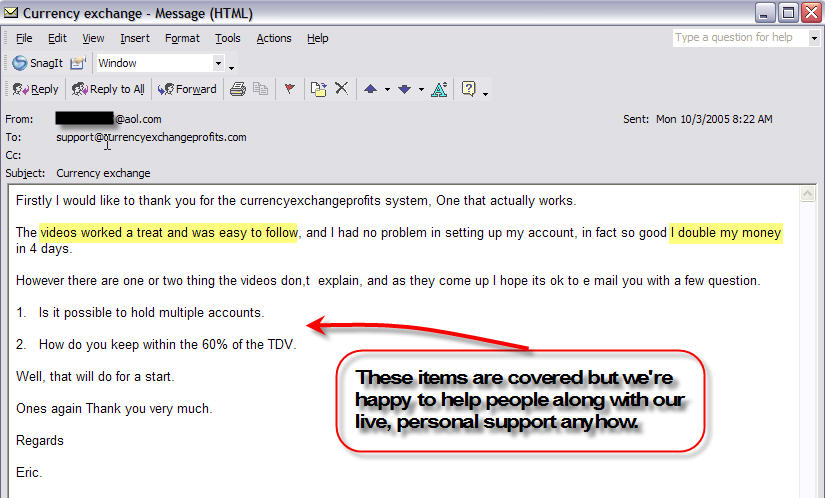Open the Format menu

[x=182, y=38]
